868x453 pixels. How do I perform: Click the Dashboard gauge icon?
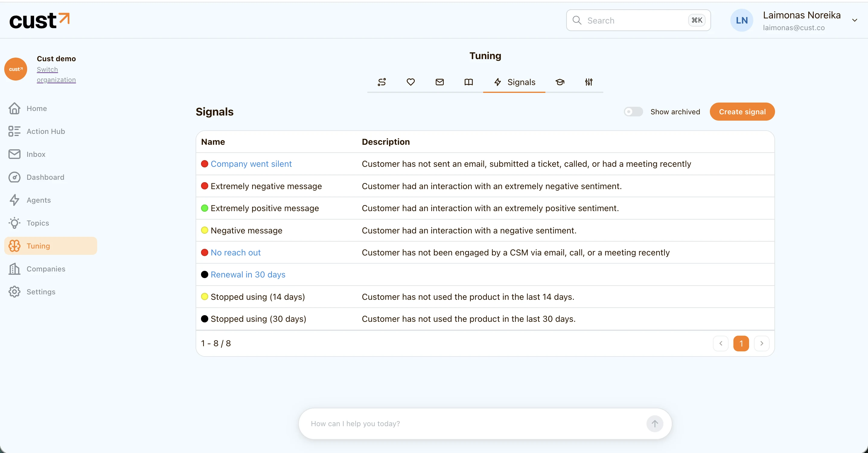[x=14, y=177]
